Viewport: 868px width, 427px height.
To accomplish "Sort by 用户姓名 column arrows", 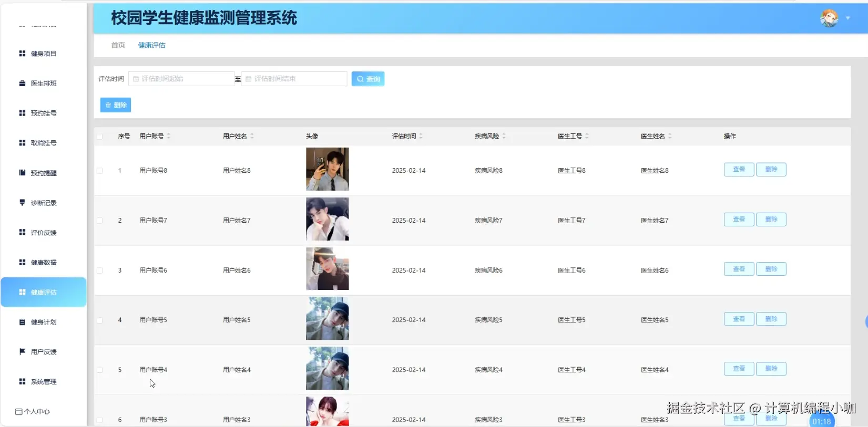I will point(252,136).
